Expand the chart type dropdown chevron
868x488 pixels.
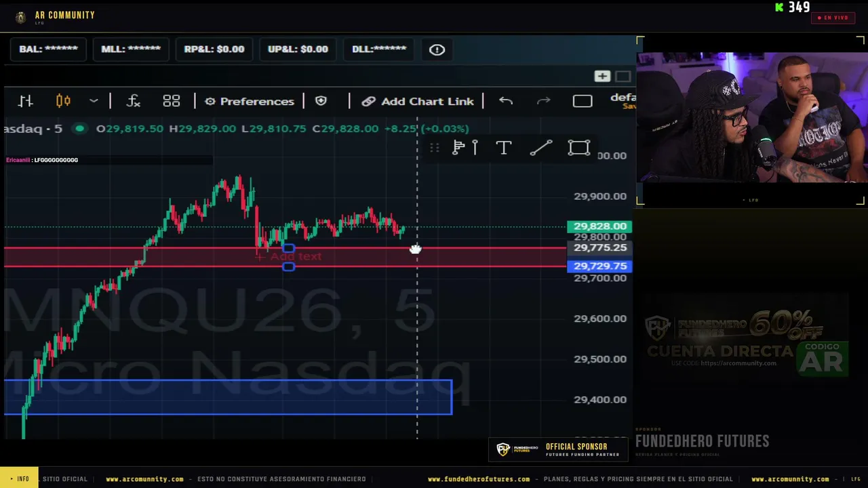click(94, 101)
